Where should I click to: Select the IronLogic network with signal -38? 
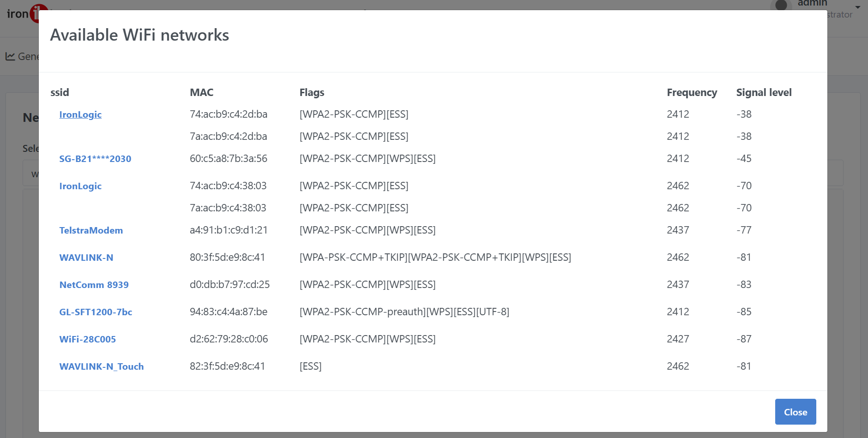[80, 114]
